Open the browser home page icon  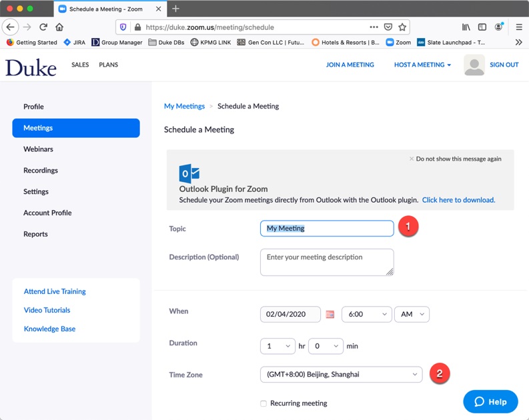coord(59,27)
